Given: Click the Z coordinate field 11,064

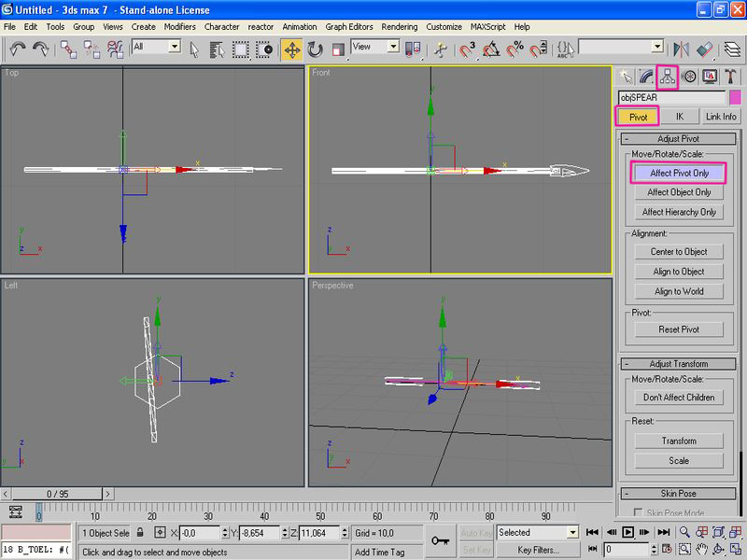Looking at the screenshot, I should [319, 533].
